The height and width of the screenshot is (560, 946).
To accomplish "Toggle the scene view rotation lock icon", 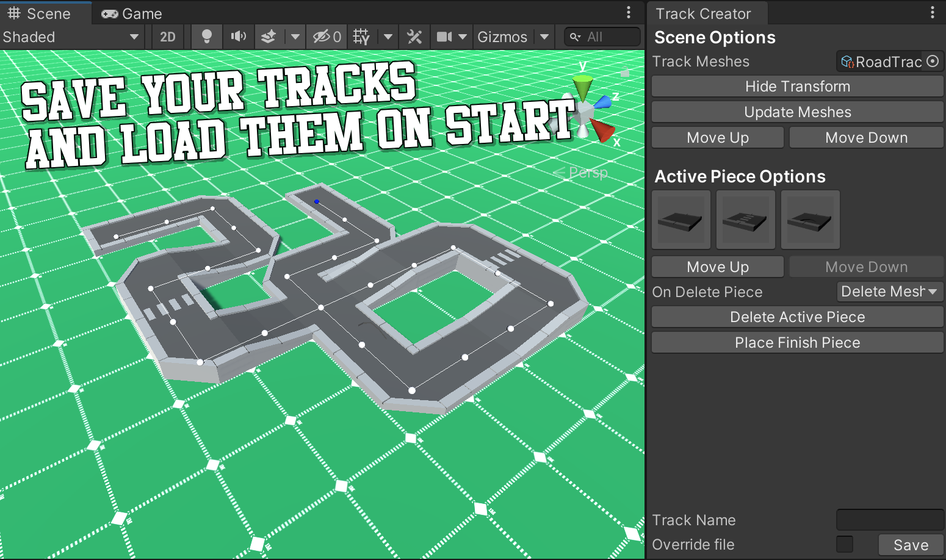I will (x=624, y=73).
